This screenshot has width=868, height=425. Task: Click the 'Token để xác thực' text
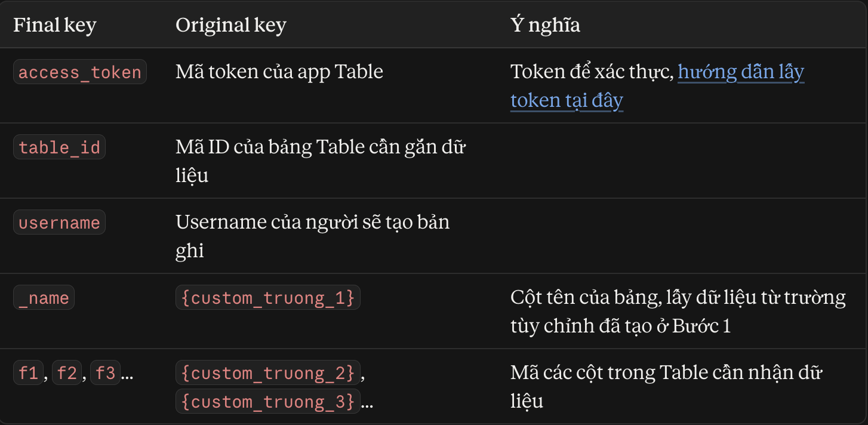(592, 72)
